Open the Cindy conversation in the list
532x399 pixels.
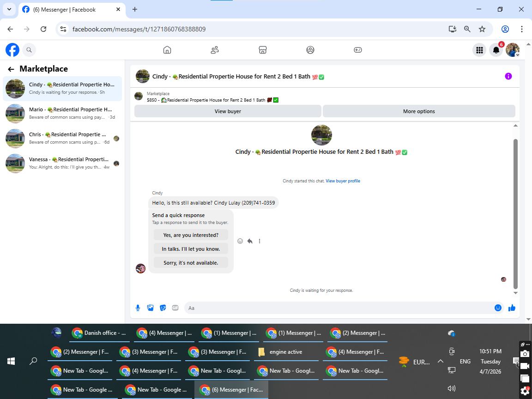tap(62, 88)
